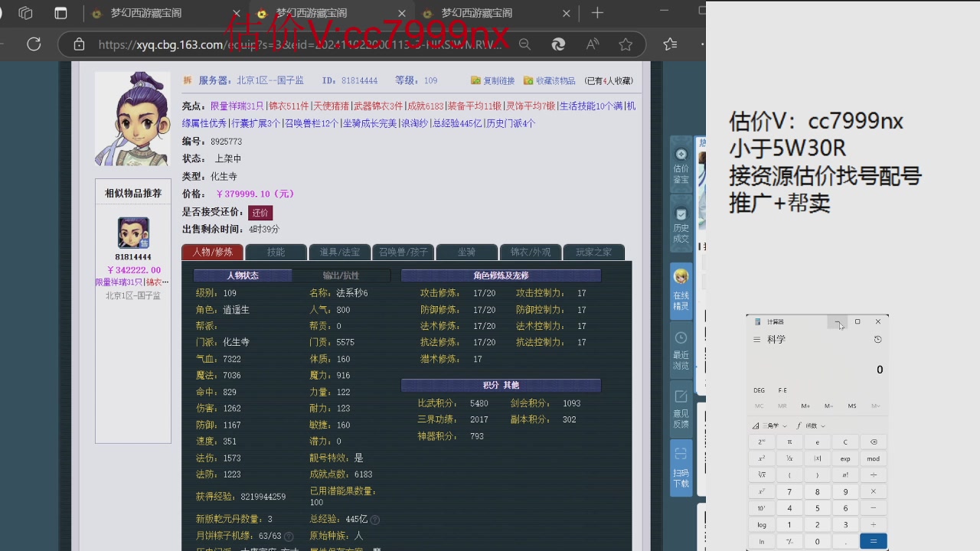Open the tab actions menu icon
Screen dimensions: 980x551
[x=60, y=13]
